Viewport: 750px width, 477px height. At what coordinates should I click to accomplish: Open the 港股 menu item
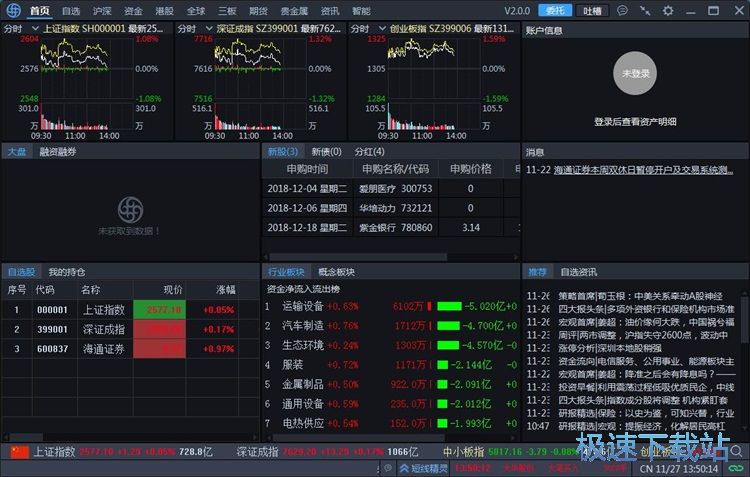coord(164,11)
